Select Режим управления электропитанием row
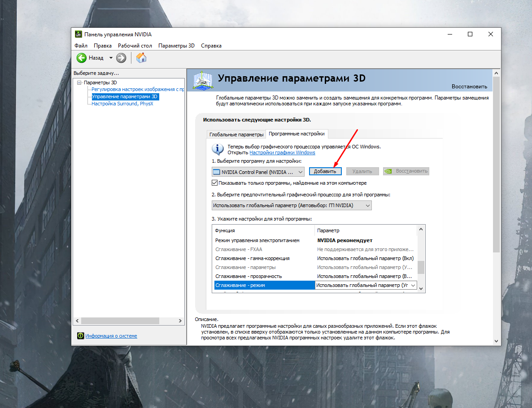The width and height of the screenshot is (532, 408). [315, 240]
